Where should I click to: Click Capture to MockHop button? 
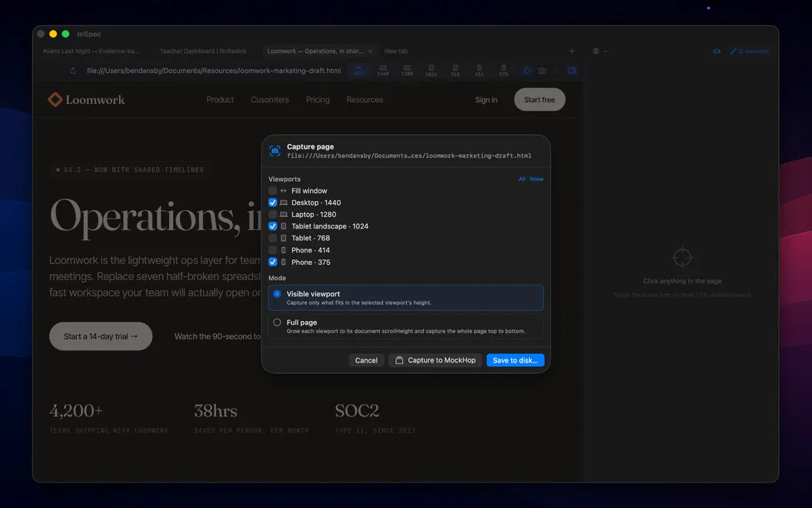[435, 360]
